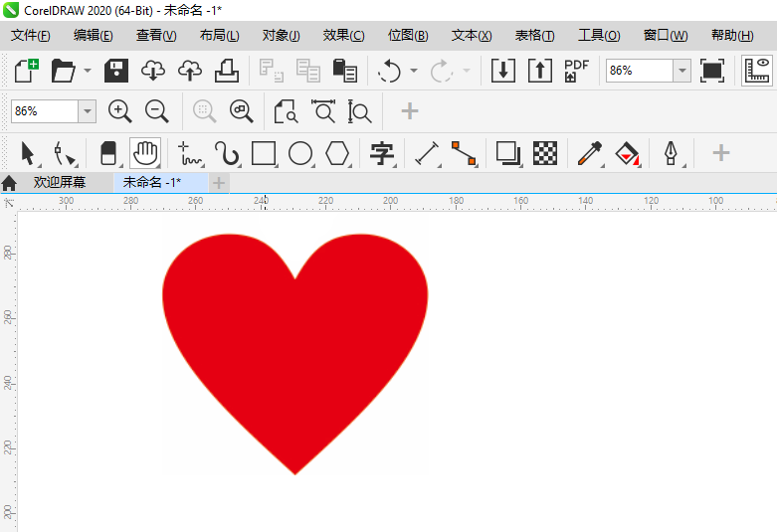This screenshot has width=777, height=532.
Task: Toggle the show rulers icon
Action: (757, 71)
